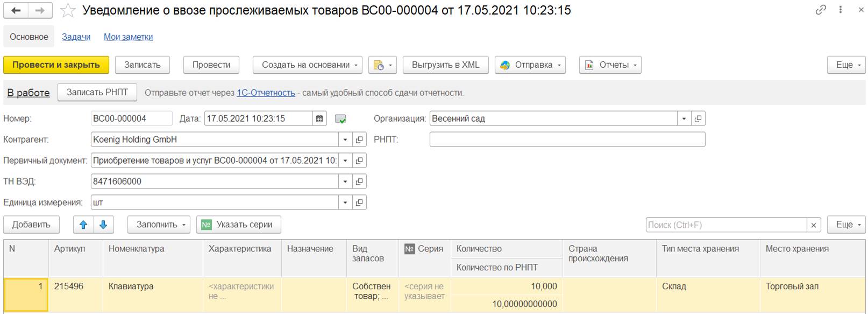Add document to favorites with star

68,11
